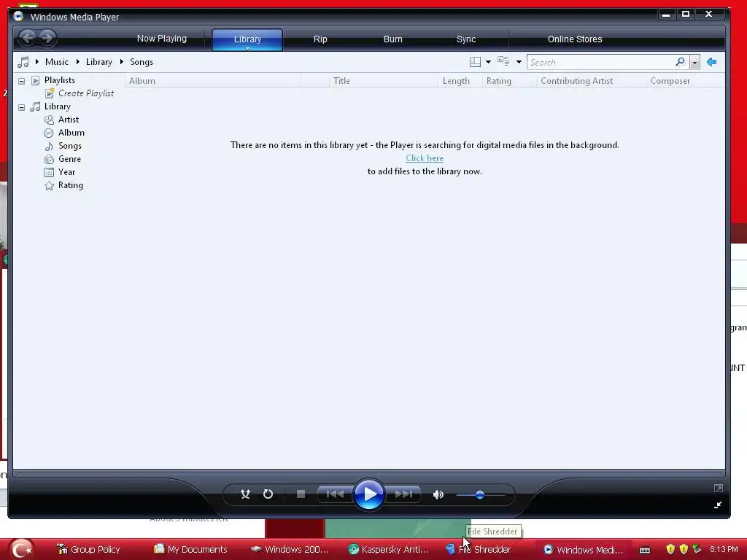
Task: Click the first yellow shield tray icon
Action: point(670,549)
